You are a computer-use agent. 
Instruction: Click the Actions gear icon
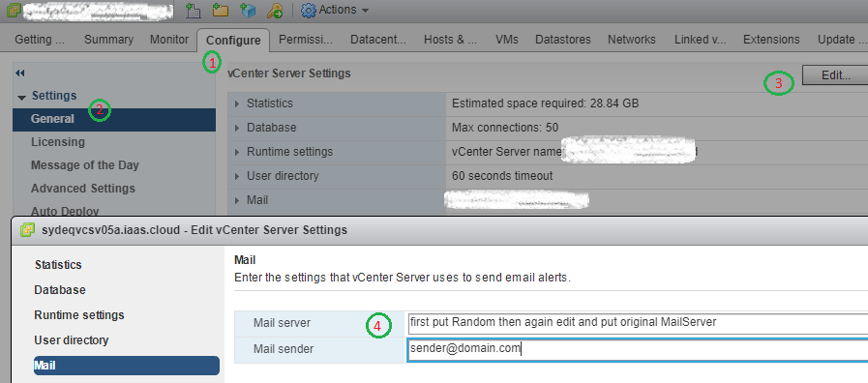(x=309, y=10)
